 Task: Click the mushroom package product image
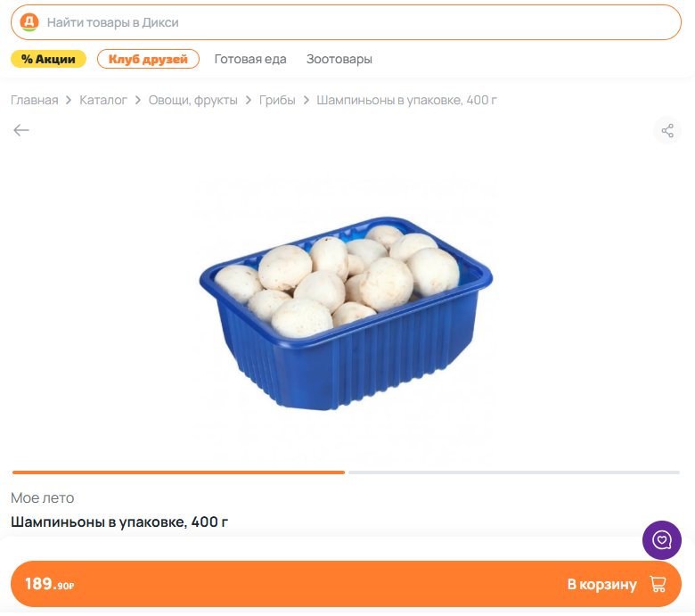click(346, 313)
